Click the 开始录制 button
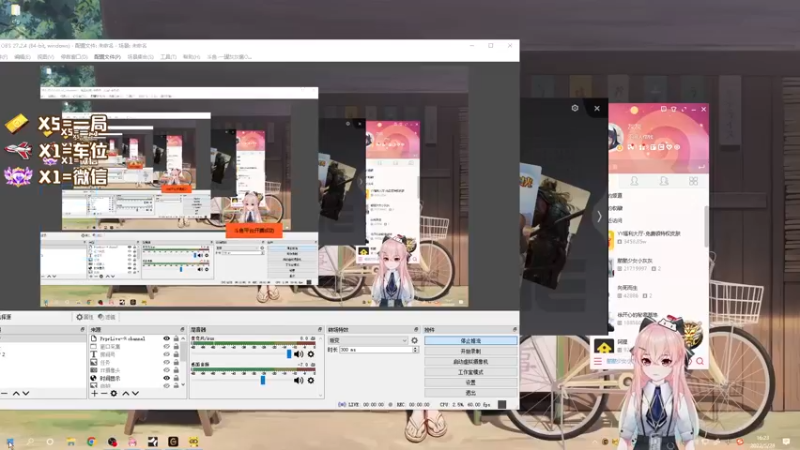 [470, 351]
